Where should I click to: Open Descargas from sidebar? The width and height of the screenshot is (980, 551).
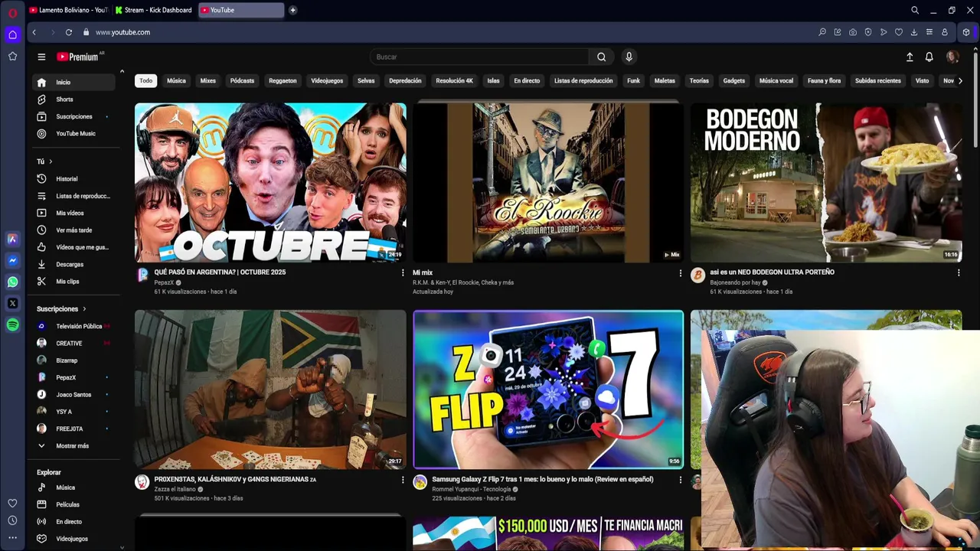pos(74,264)
